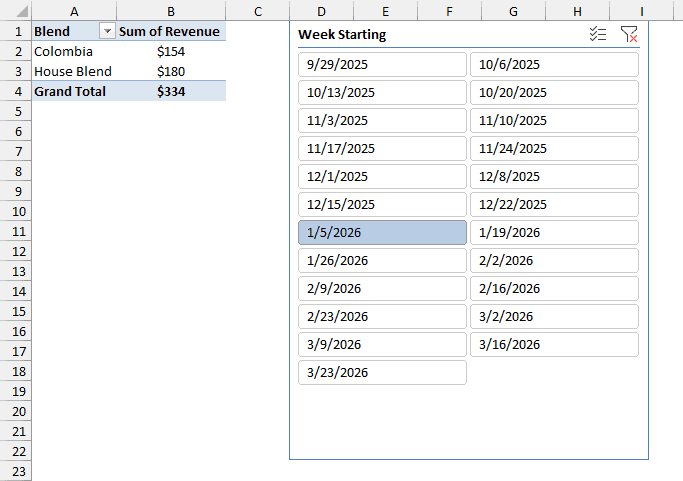The width and height of the screenshot is (683, 481).
Task: Select row 5 header
Action: pyautogui.click(x=16, y=112)
